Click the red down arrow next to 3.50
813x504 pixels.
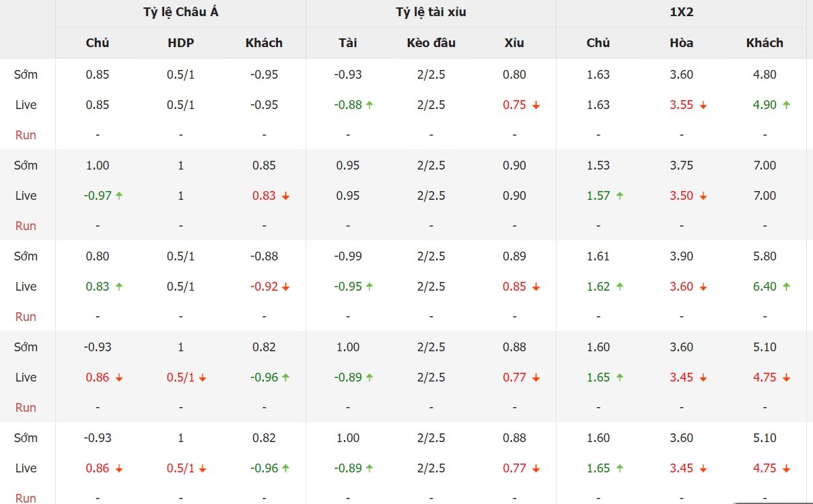[x=703, y=196]
